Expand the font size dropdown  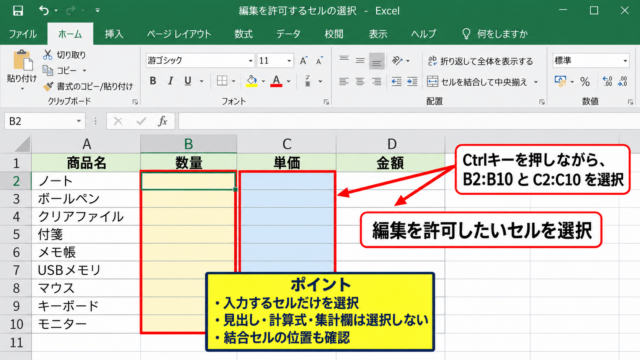click(289, 61)
